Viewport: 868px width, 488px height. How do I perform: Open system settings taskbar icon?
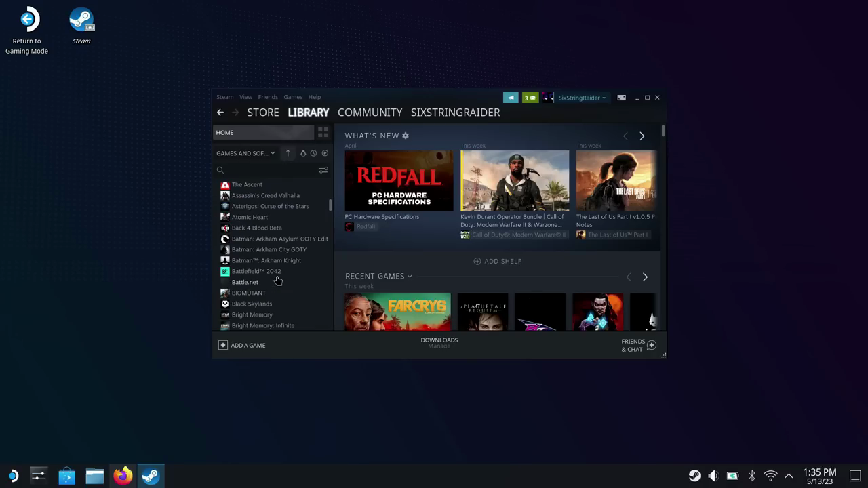[38, 476]
